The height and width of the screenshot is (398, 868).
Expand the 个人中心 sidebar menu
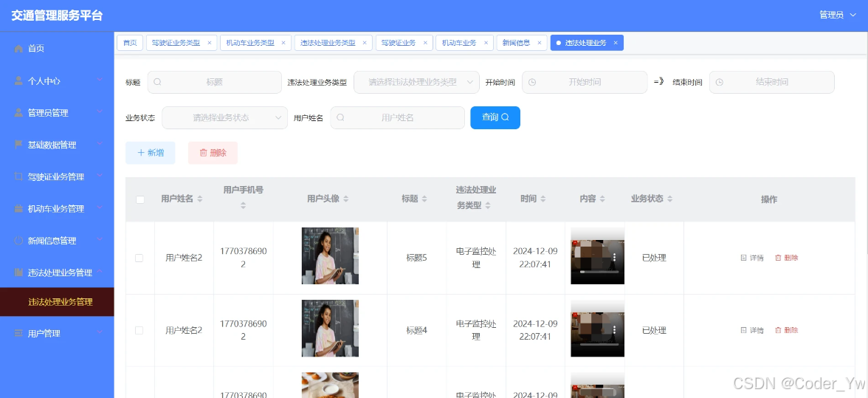coord(100,80)
